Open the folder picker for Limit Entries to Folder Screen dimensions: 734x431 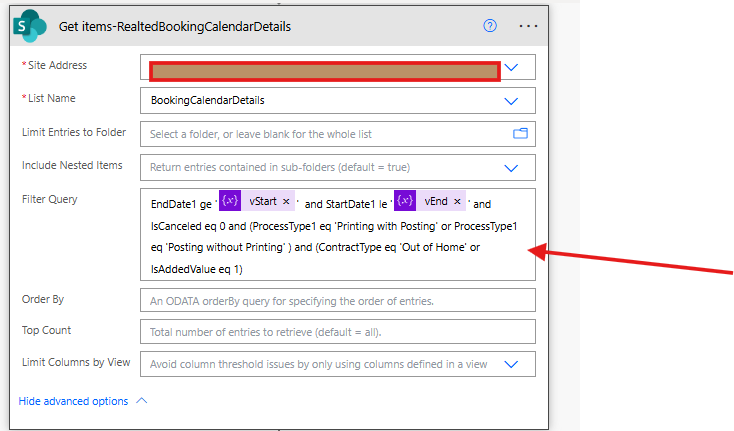520,134
